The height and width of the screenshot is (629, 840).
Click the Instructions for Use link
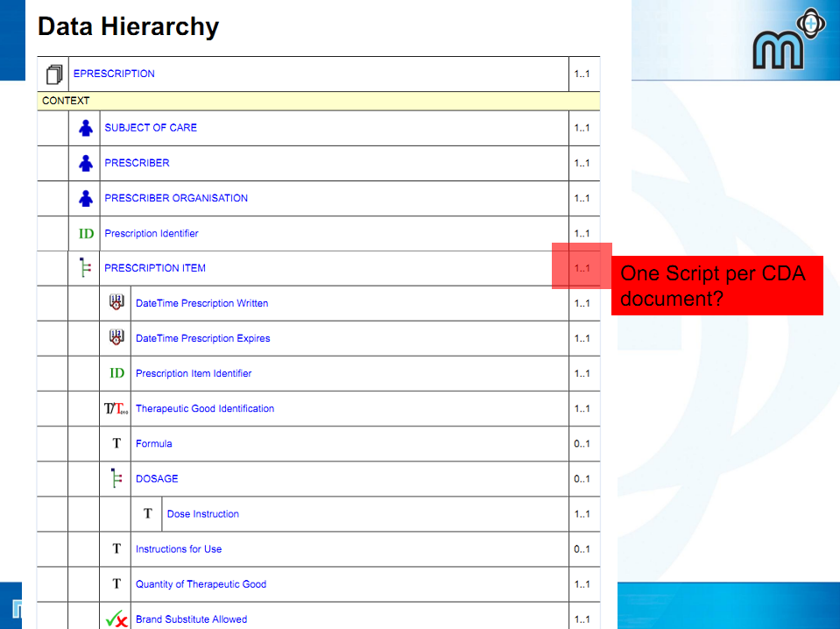coord(179,549)
